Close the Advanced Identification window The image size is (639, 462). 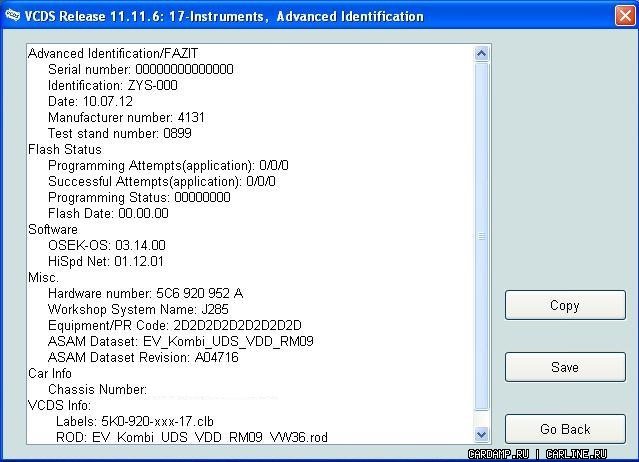pos(625,16)
